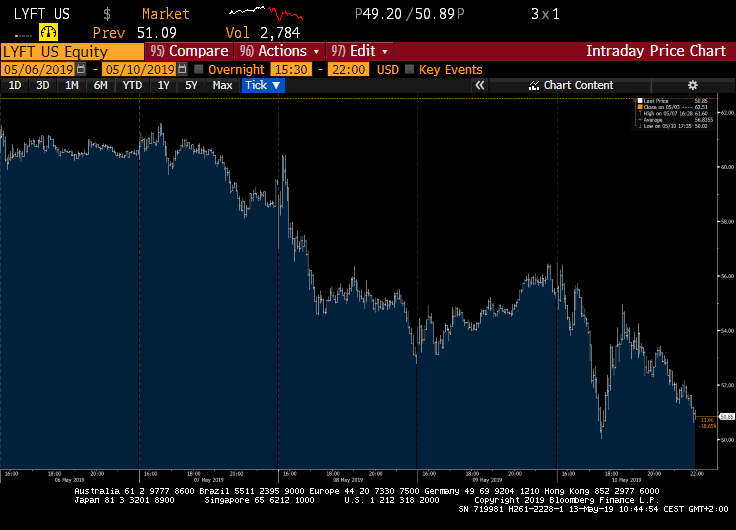This screenshot has width=736, height=530.
Task: Click the Last Price legend entry
Action: tap(673, 101)
